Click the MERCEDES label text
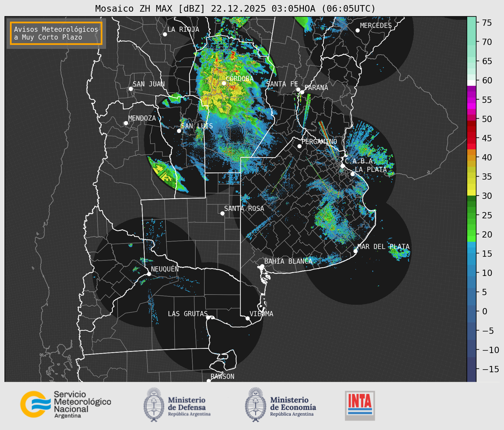Image resolution: width=504 pixels, height=430 pixels. click(376, 26)
